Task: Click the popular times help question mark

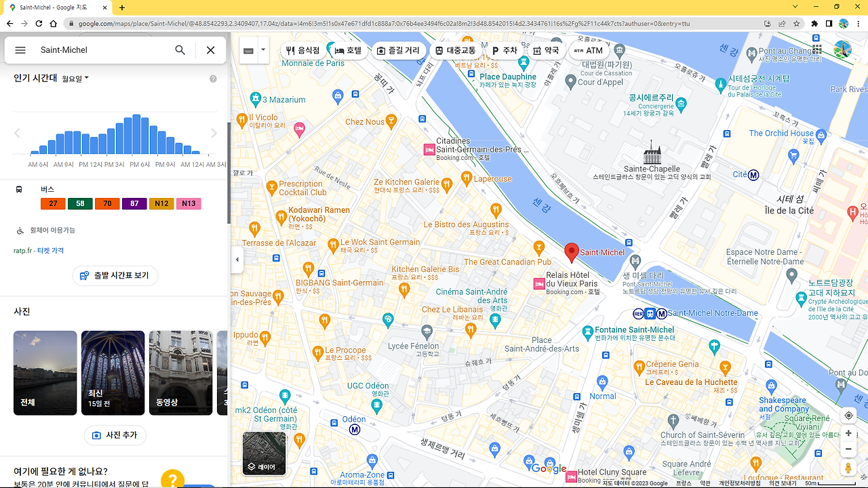Action: click(x=213, y=79)
